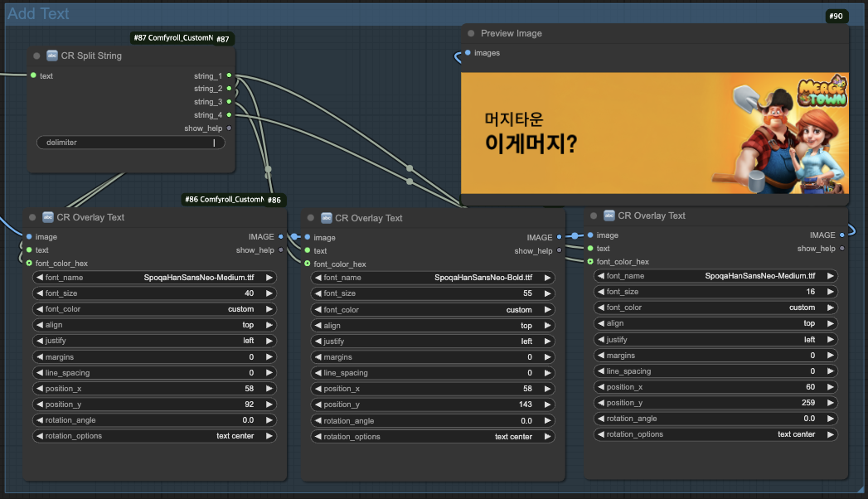Click the abc icon of the left CR Overlay Text node
The image size is (868, 499).
click(x=48, y=217)
